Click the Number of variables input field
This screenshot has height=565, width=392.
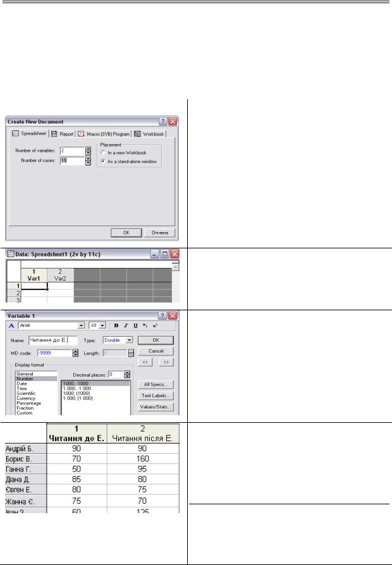coord(73,151)
